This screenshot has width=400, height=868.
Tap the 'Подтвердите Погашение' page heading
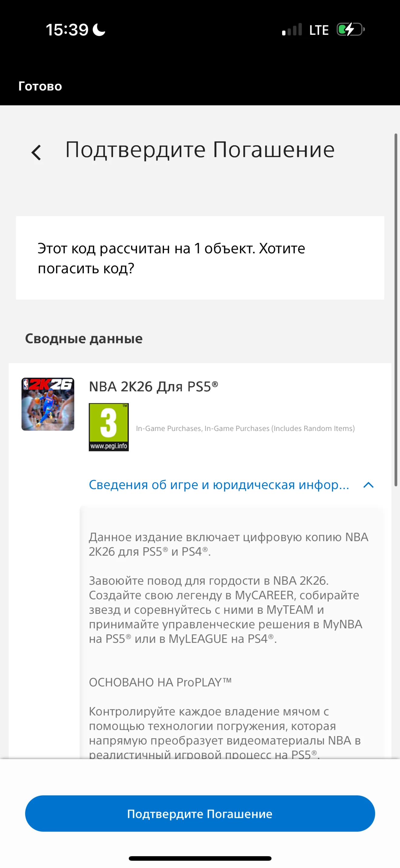200,149
